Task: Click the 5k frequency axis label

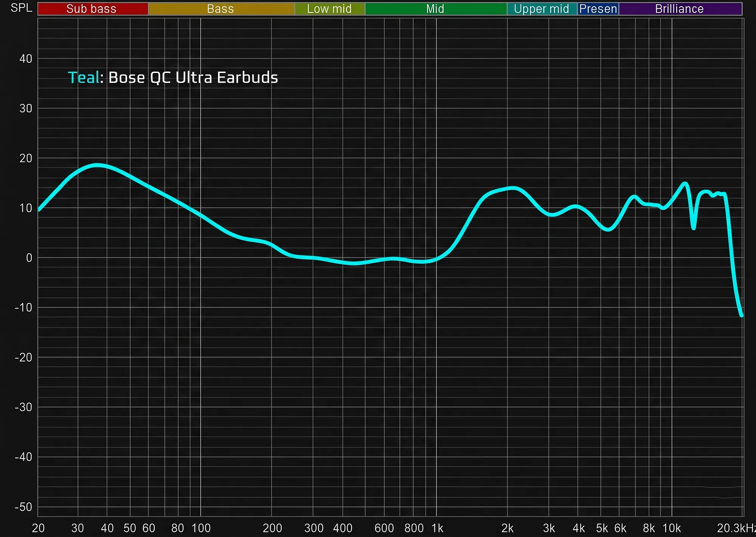Action: [x=602, y=528]
